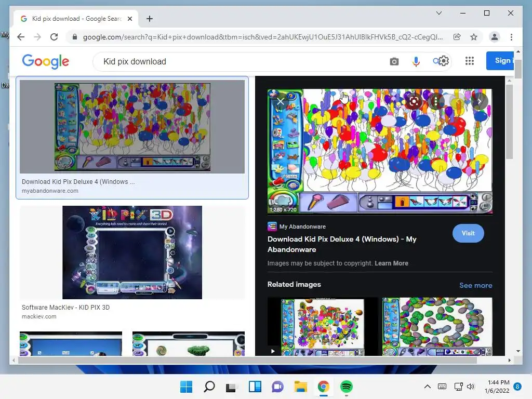The image size is (532, 399).
Task: Expand the hidden system tray icons
Action: [428, 387]
